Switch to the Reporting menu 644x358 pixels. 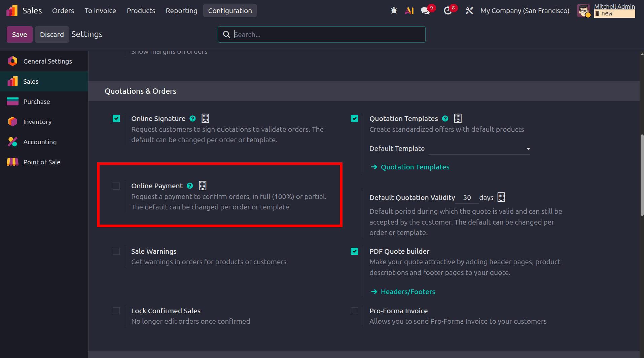point(181,10)
